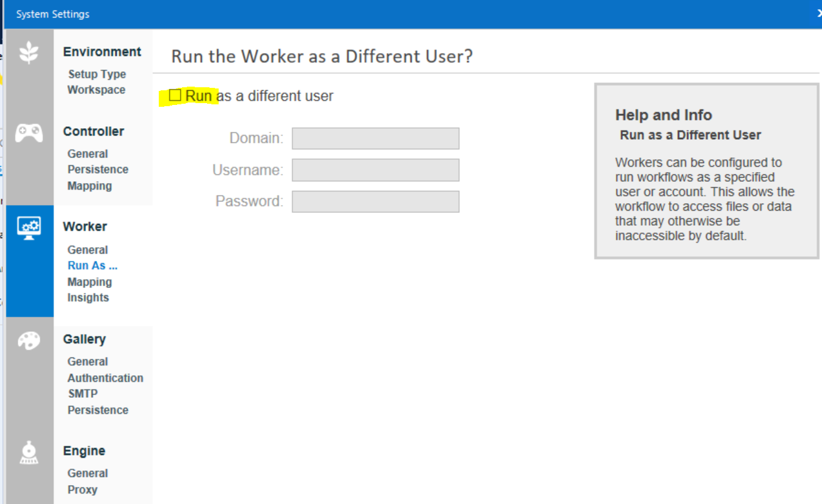Viewport: 822px width, 504px height.
Task: Open General under Worker
Action: click(x=87, y=250)
